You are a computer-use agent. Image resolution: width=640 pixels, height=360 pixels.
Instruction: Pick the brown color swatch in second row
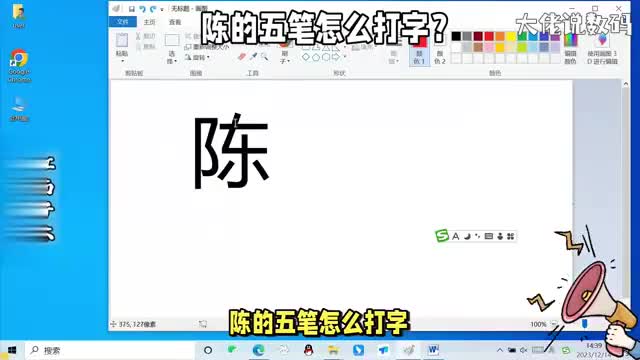[478, 47]
